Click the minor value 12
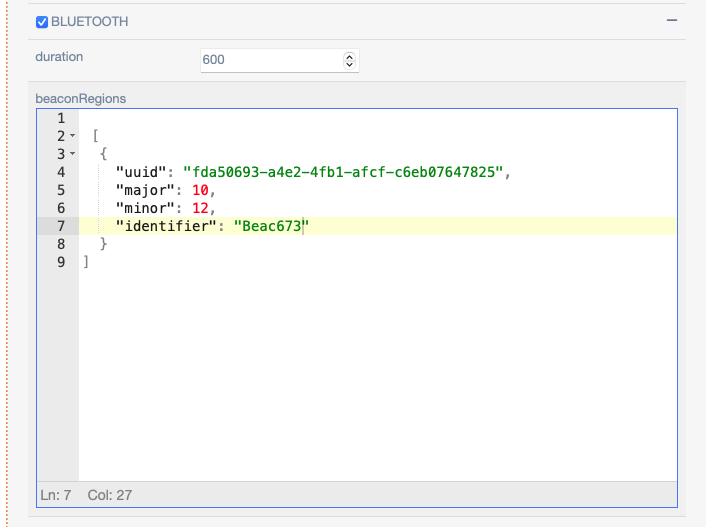 pyautogui.click(x=198, y=208)
